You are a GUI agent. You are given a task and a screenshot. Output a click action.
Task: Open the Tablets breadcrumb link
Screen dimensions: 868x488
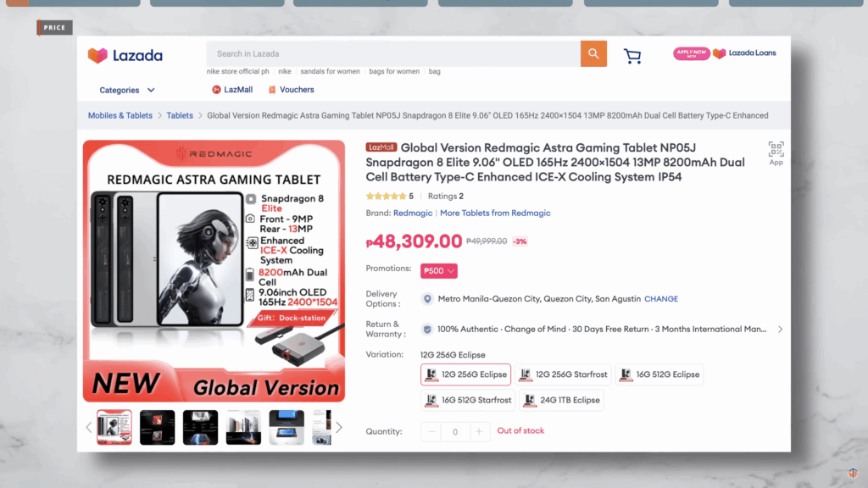tap(180, 115)
